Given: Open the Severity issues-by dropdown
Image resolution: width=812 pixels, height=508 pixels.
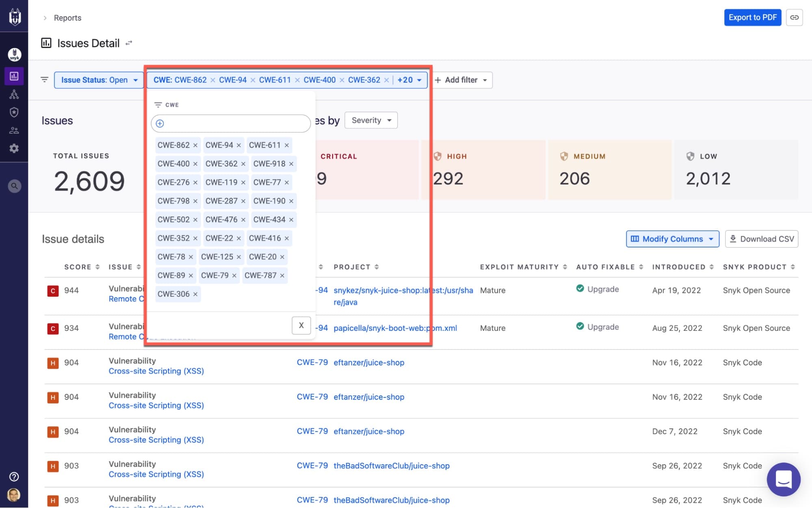Looking at the screenshot, I should pyautogui.click(x=371, y=120).
